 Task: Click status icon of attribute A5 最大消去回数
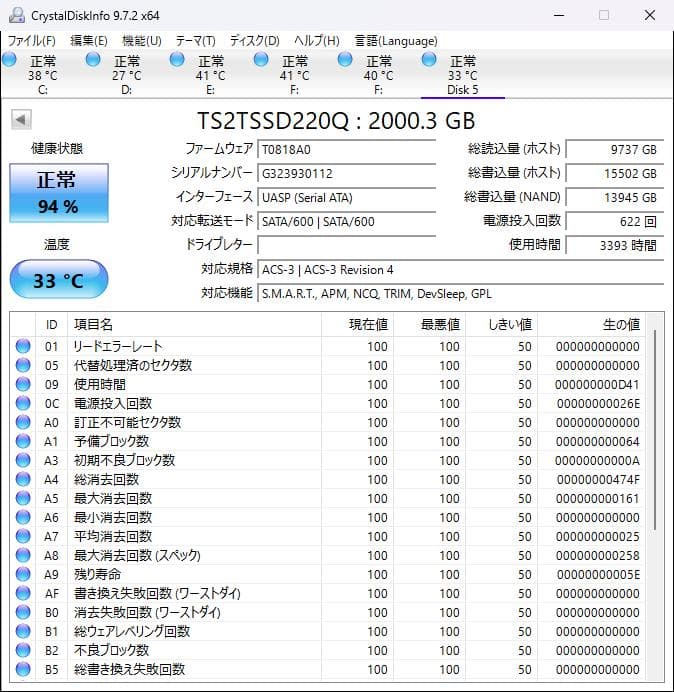coord(23,498)
